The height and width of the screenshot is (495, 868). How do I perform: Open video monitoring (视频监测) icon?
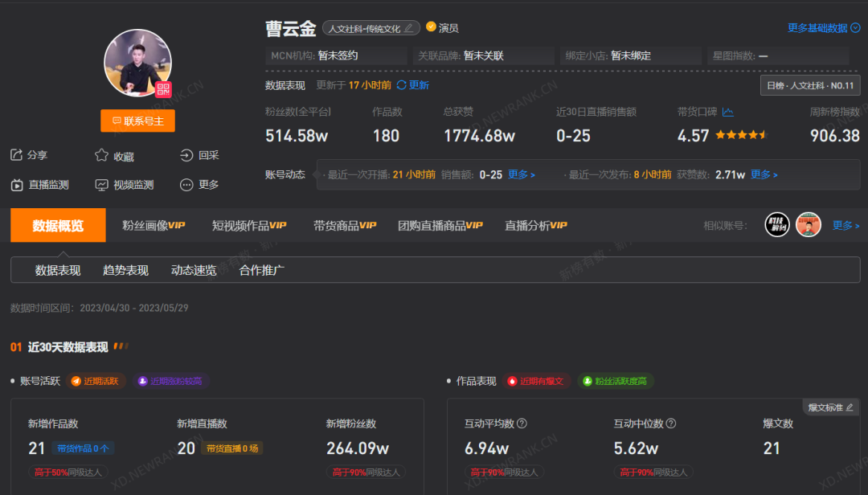pos(101,185)
